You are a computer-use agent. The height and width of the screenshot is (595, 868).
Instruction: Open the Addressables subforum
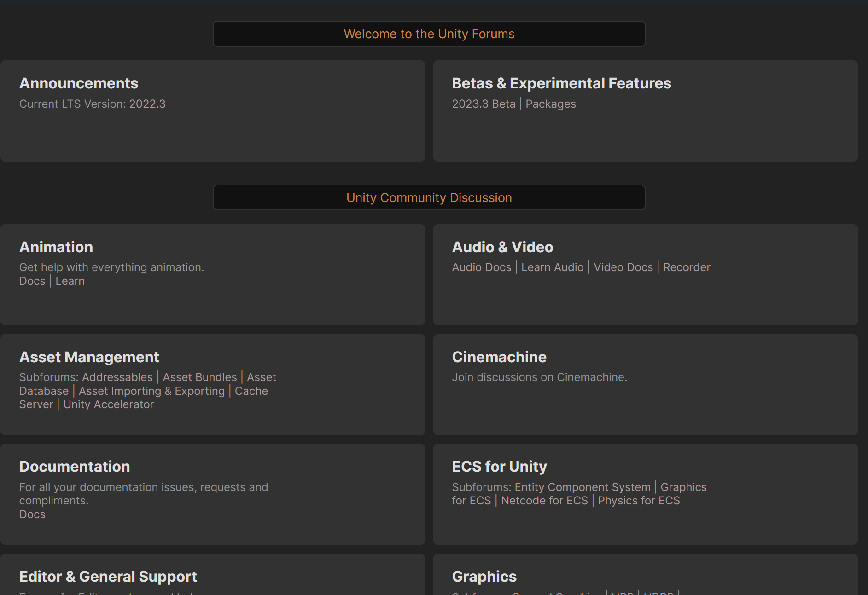click(x=117, y=377)
